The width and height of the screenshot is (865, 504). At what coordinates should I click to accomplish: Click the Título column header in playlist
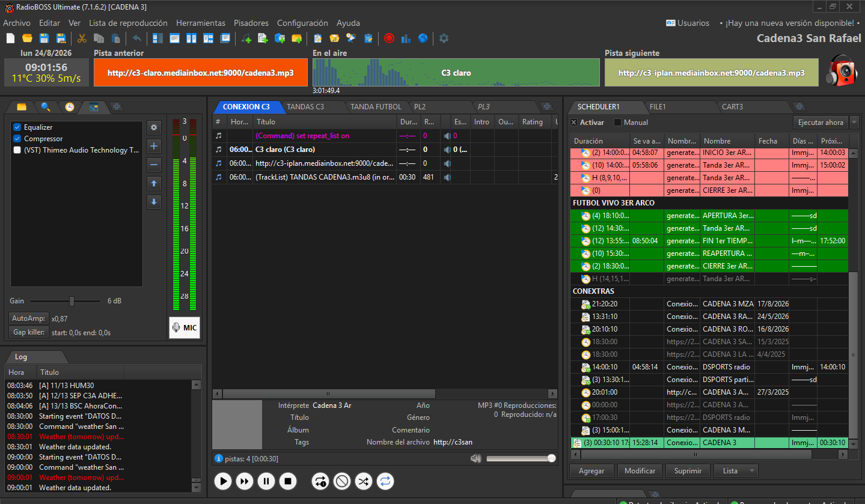click(x=325, y=122)
